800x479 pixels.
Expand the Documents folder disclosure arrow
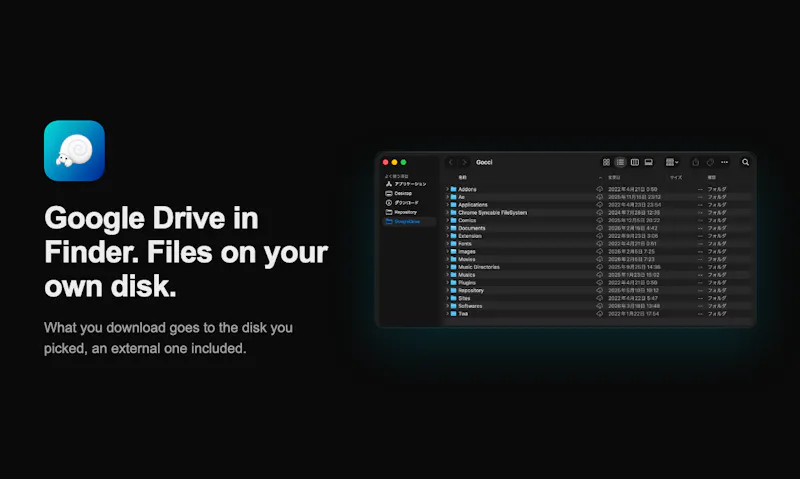pyautogui.click(x=447, y=228)
